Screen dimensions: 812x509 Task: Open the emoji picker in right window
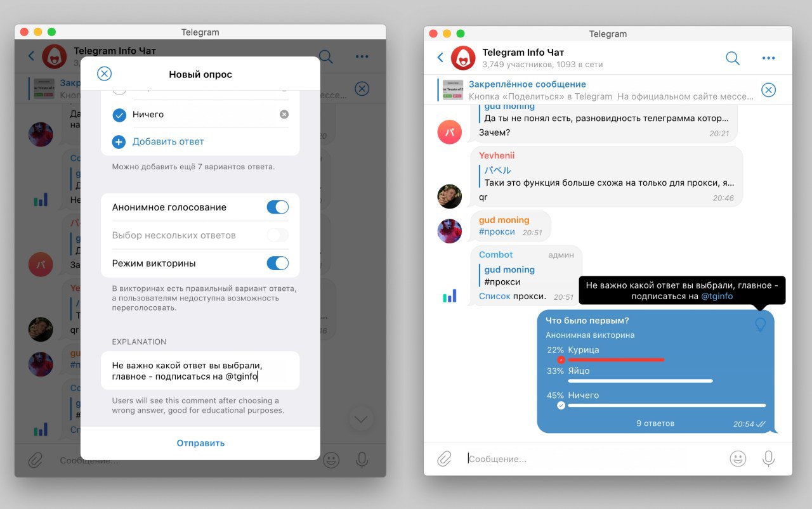(738, 458)
